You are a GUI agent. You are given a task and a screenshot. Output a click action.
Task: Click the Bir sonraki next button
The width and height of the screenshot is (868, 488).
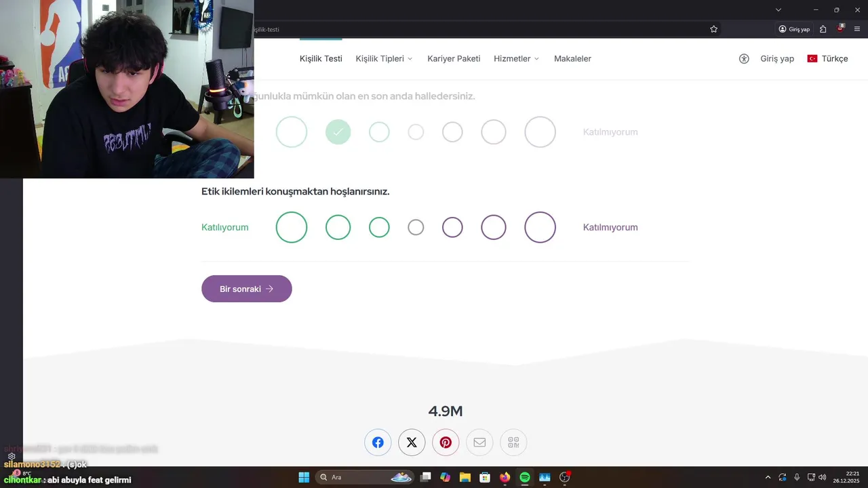247,289
